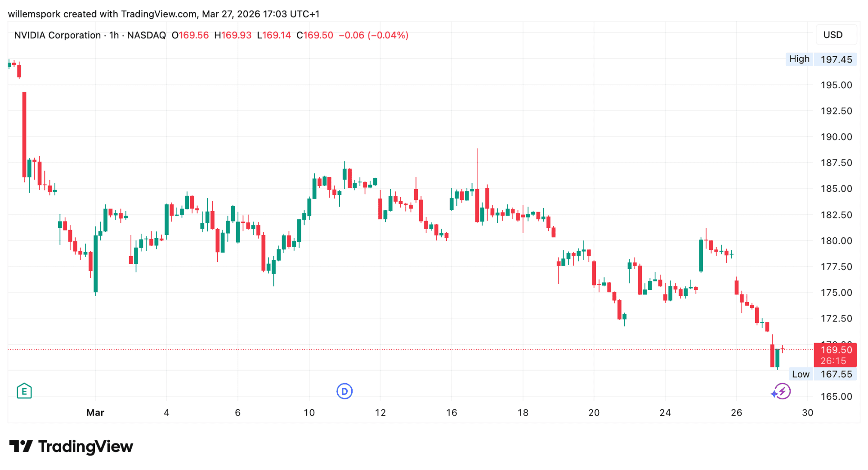The image size is (868, 470).
Task: Click the −0.06 (−0.04%) change value
Action: 373,35
